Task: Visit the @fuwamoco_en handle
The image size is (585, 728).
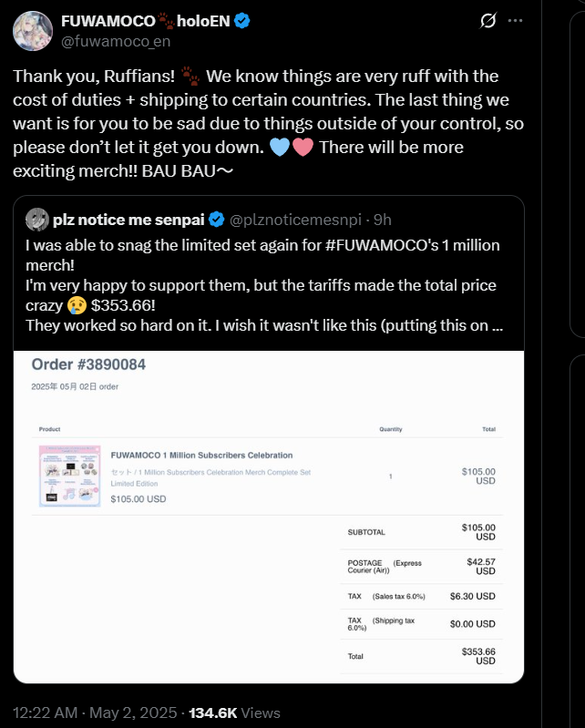Action: pyautogui.click(x=108, y=40)
